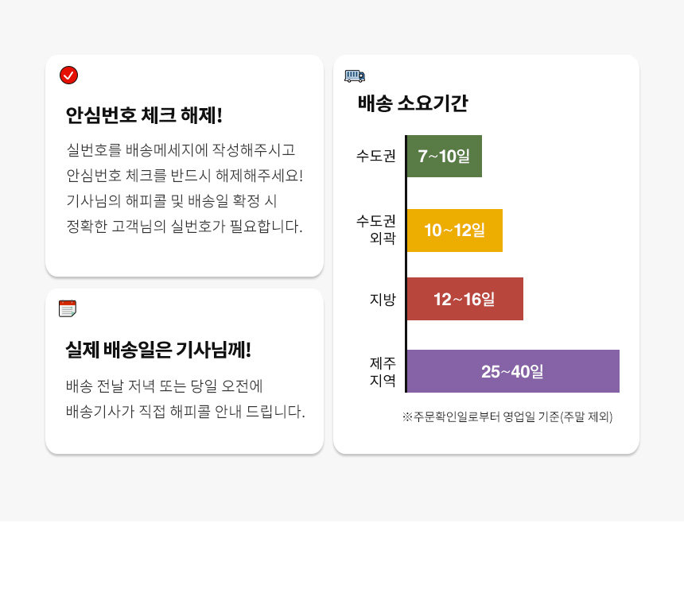
Task: Select the purple 25~40일 bar
Action: 512,371
